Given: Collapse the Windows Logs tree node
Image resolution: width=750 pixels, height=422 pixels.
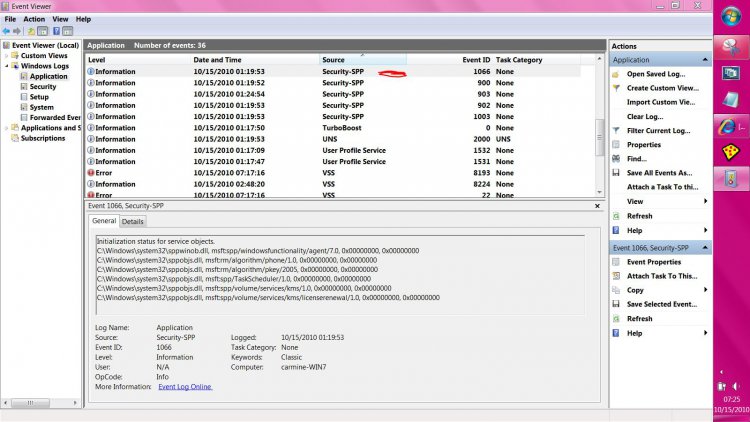Looking at the screenshot, I should 6,66.
